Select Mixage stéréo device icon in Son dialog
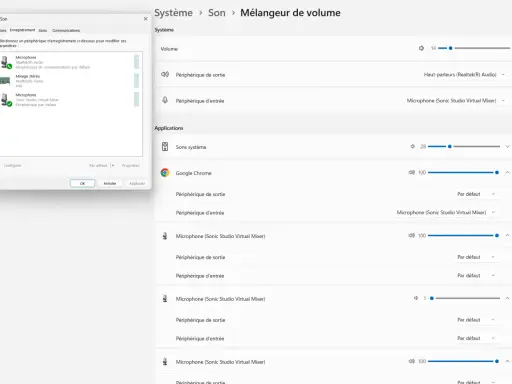This screenshot has height=384, width=512. 5,81
